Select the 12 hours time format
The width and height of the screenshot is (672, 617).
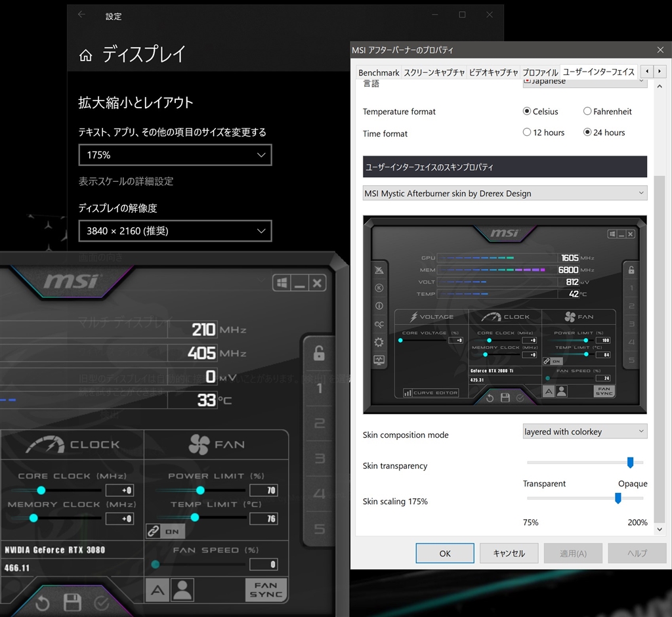(543, 133)
